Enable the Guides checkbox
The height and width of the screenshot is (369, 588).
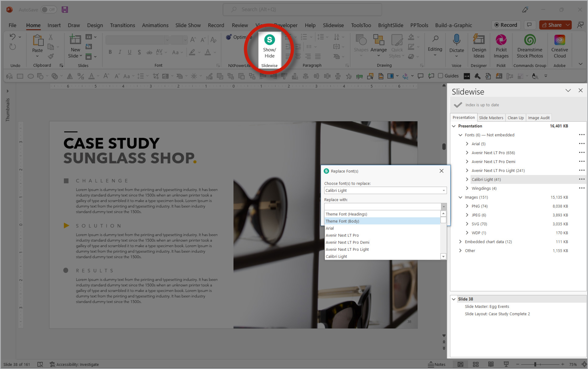pos(440,76)
